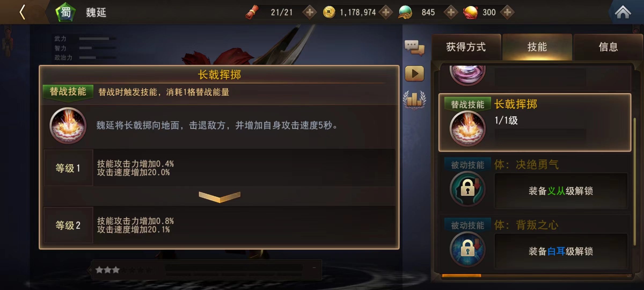
Task: Select the 长戟挥掷 skill card
Action: click(x=535, y=122)
